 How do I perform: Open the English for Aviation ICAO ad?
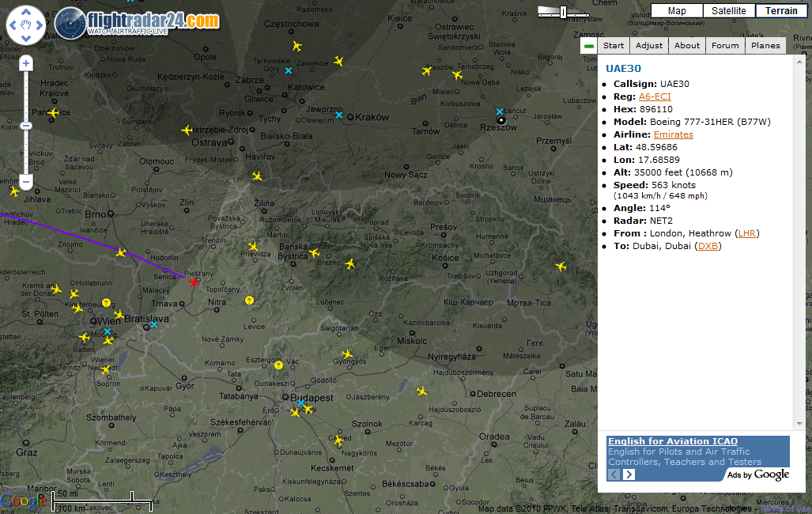click(673, 441)
